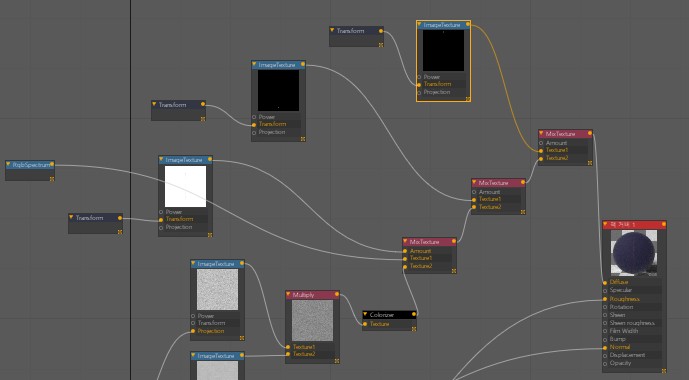Click the bottom-right corner icon of Multiply node

[337, 361]
